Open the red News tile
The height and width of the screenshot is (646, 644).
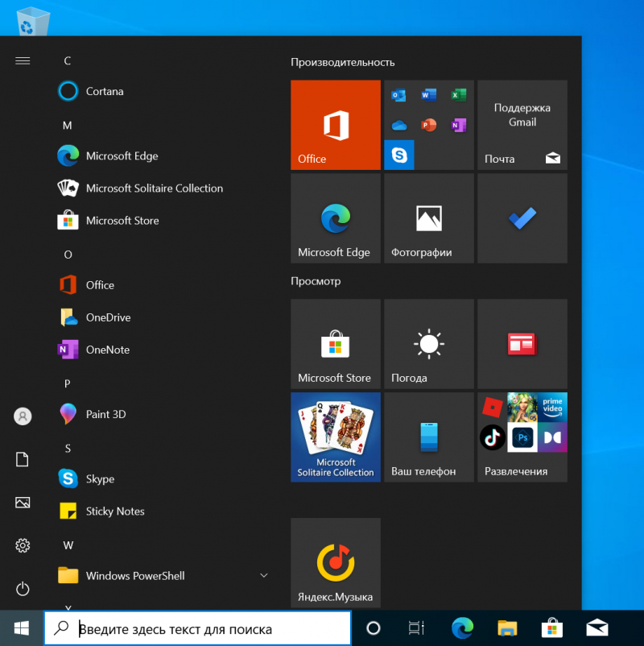tap(522, 344)
